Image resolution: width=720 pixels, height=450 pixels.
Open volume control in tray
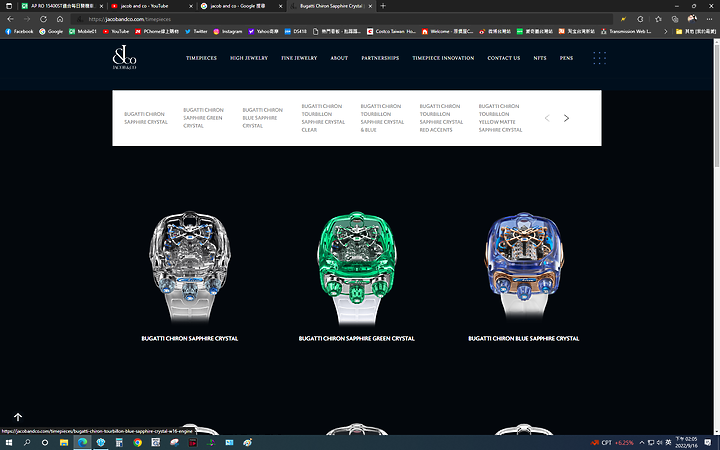click(x=659, y=443)
